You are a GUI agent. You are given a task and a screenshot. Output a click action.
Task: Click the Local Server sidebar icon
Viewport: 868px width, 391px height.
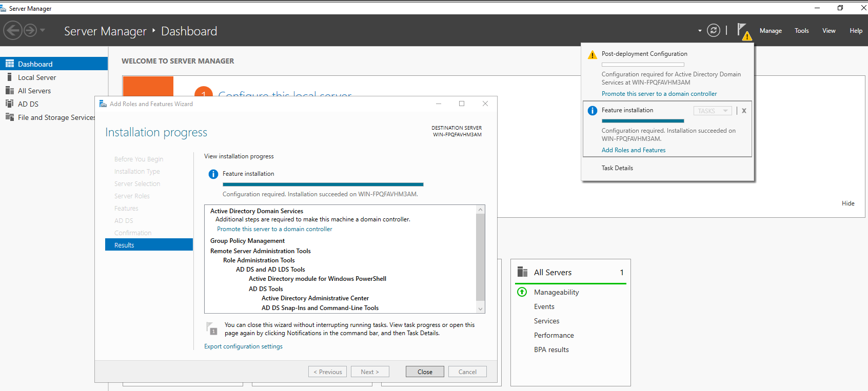9,77
